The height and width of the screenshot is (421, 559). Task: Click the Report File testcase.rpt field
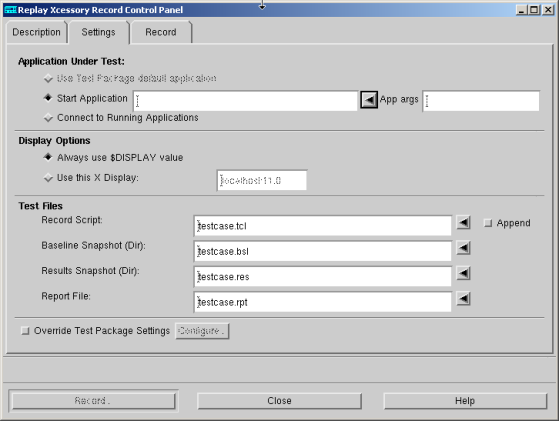323,302
